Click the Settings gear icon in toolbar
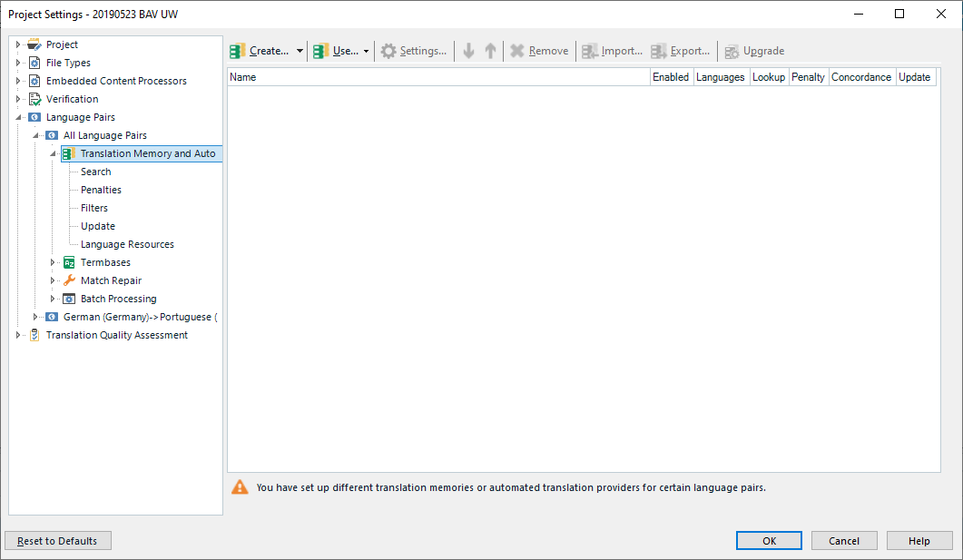The height and width of the screenshot is (560, 963). tap(388, 51)
